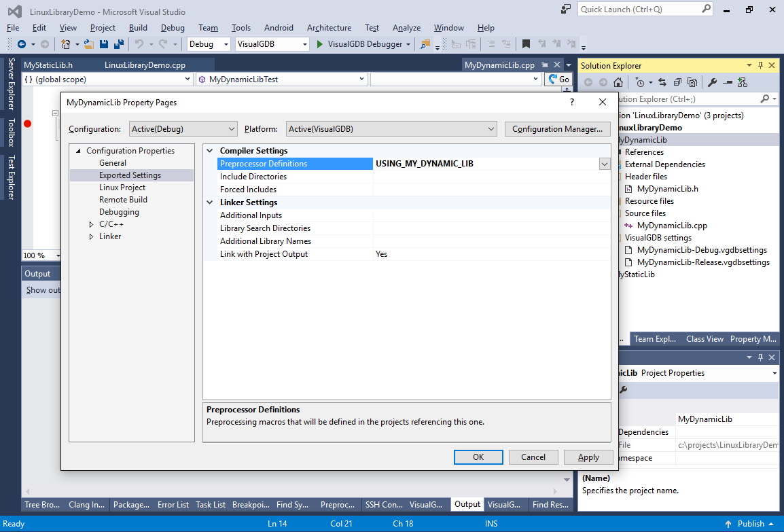Select Linux Project in the property tree
This screenshot has height=532, width=784.
point(122,188)
